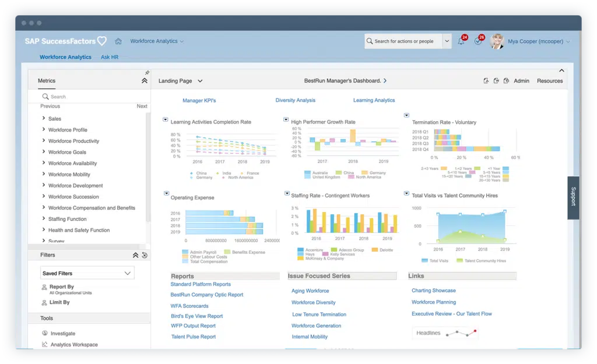
Task: Export dashboard using the PDF icon
Action: pyautogui.click(x=486, y=81)
